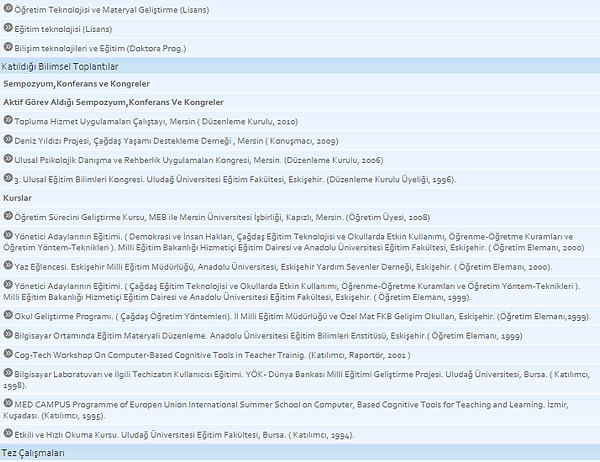Click Bilişim teknolojileri ve Eğitim (Doktora Prog.) text
The image size is (600, 462).
click(100, 49)
